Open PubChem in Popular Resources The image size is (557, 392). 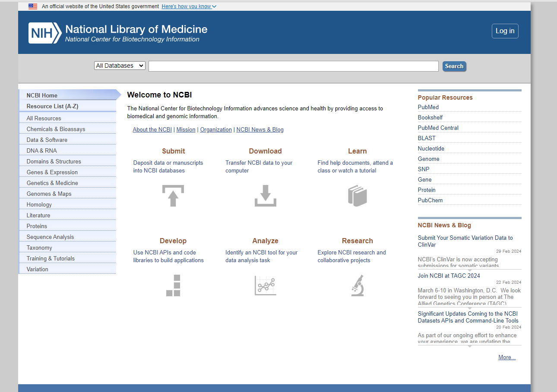tap(430, 200)
